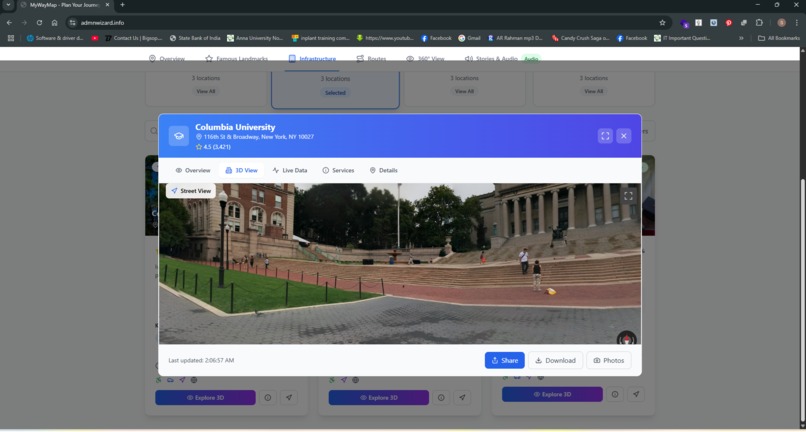
Task: Show hidden bookmarks with overflow chevron
Action: coord(741,38)
